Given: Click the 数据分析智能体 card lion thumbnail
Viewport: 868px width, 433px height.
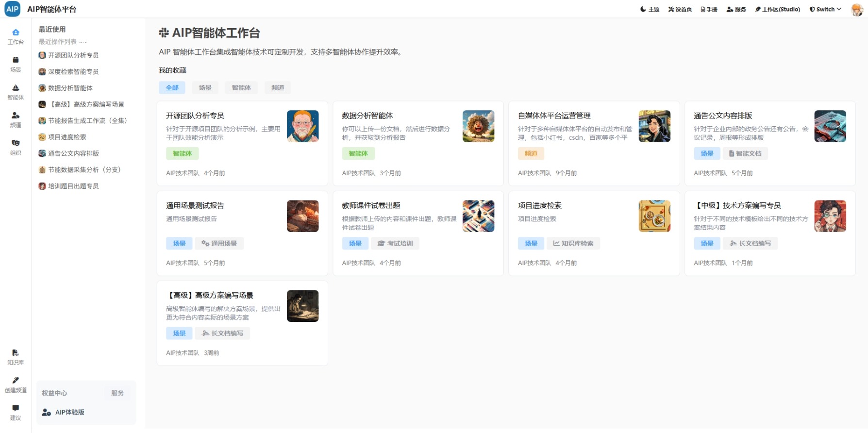Looking at the screenshot, I should point(479,126).
